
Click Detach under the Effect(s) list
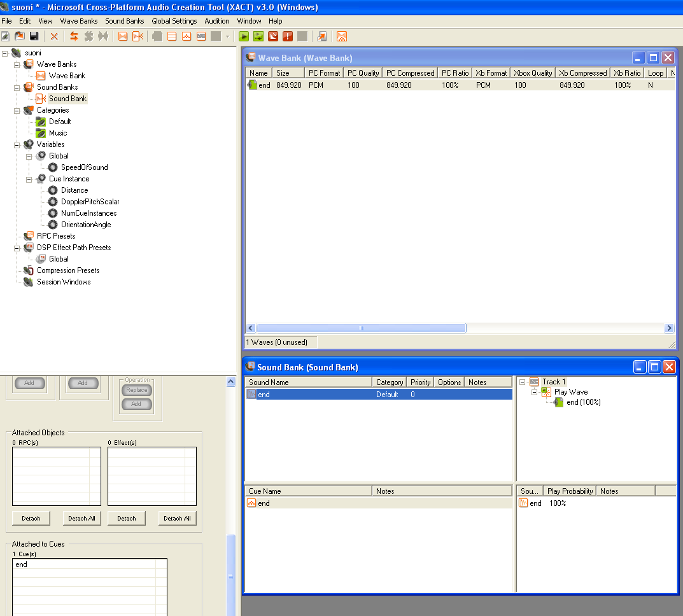[x=127, y=519]
